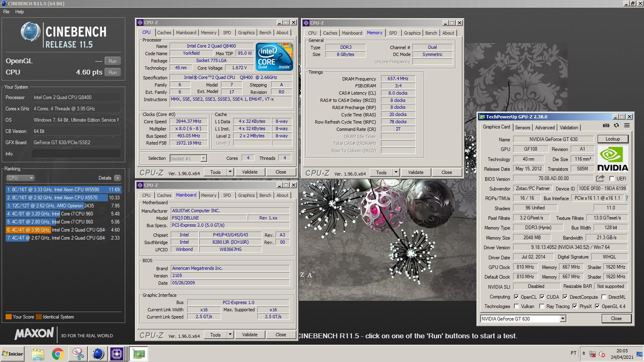644x362 pixels.
Task: Click Lookup button in GPU-Z
Action: click(x=613, y=139)
